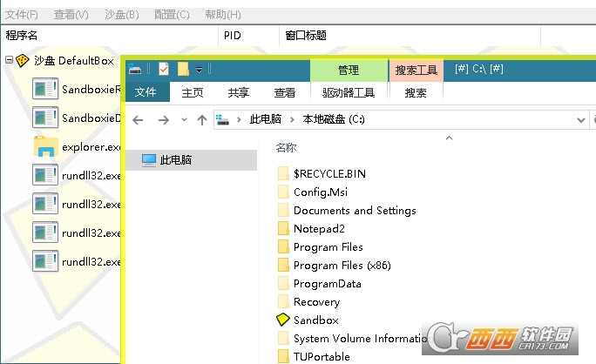Screen dimensions: 596x364
Task: Click the up-one-level arrow
Action: (x=201, y=119)
